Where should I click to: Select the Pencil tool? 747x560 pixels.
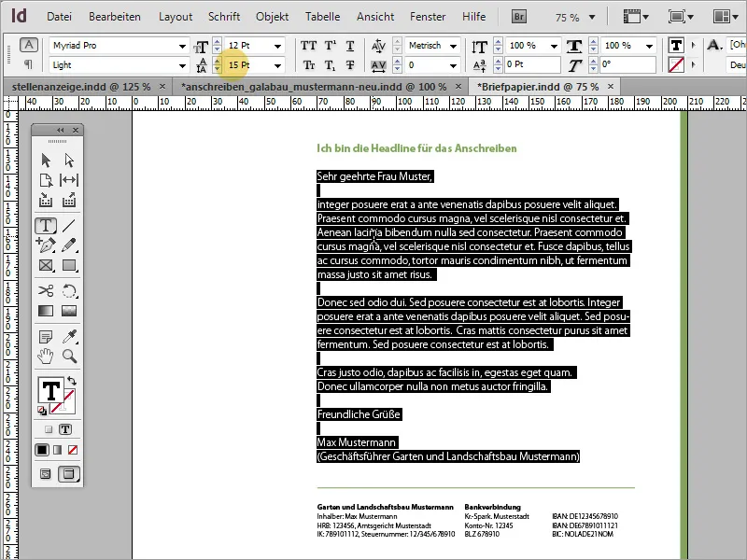point(69,245)
